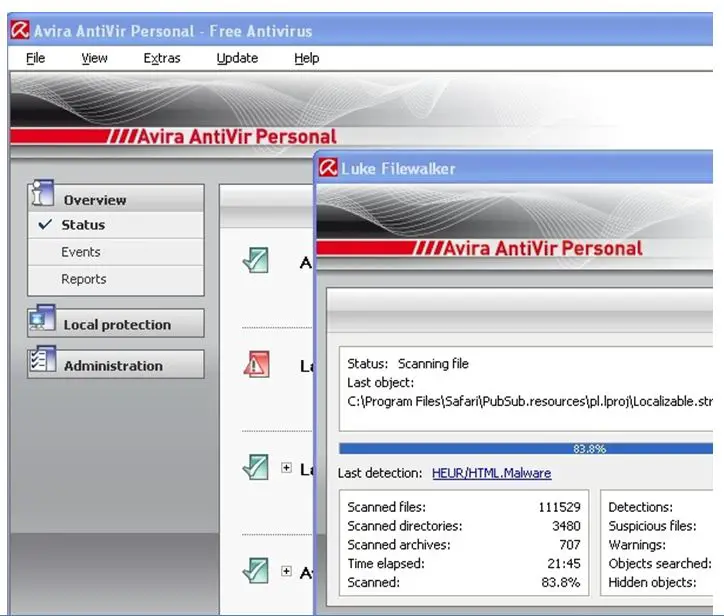Open the Help menu

[x=307, y=58]
